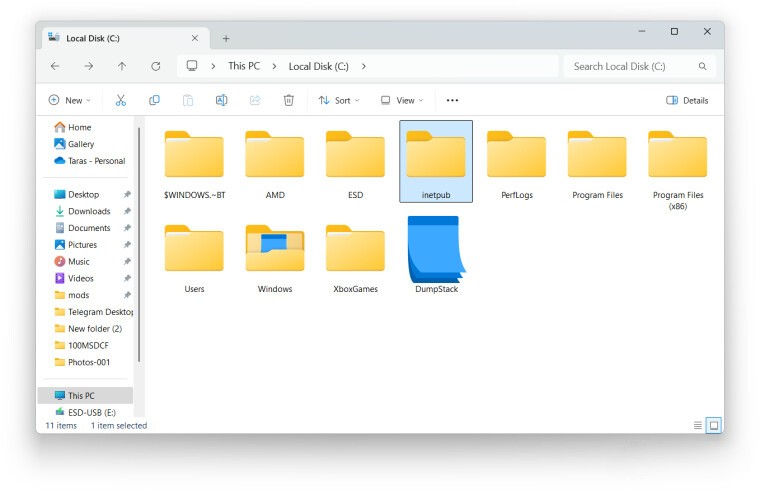Open Gallery in the navigation pane
The image size is (760, 490).
[74, 144]
